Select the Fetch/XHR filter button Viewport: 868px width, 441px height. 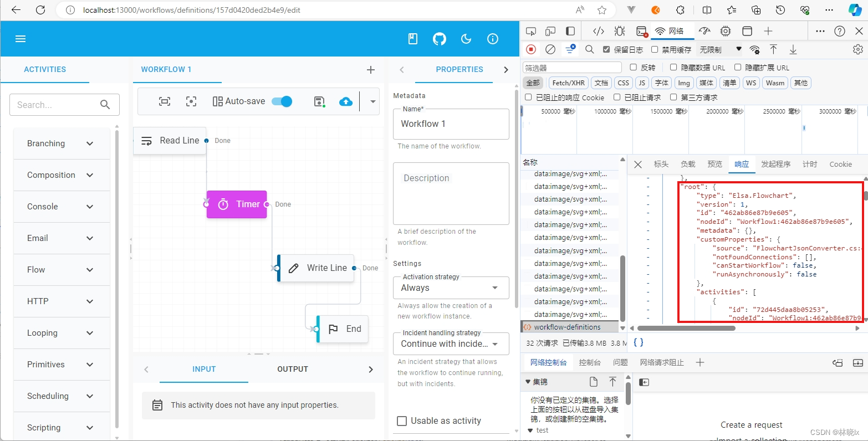tap(568, 83)
